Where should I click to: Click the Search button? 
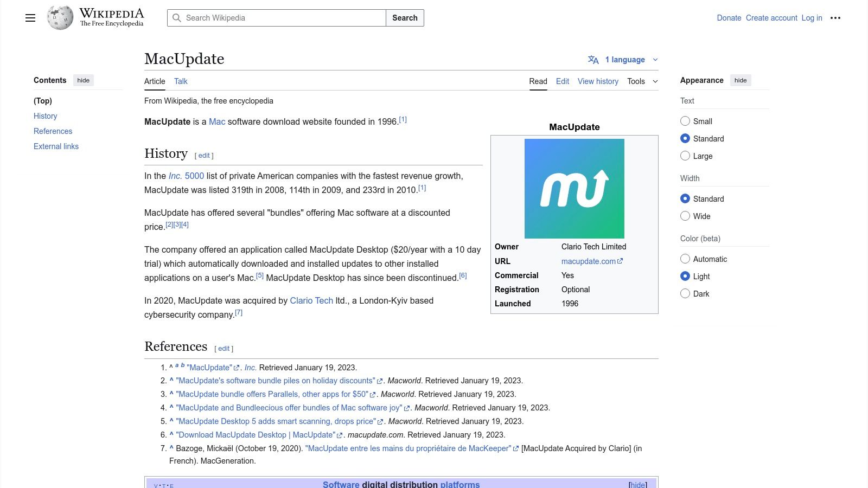pos(405,18)
